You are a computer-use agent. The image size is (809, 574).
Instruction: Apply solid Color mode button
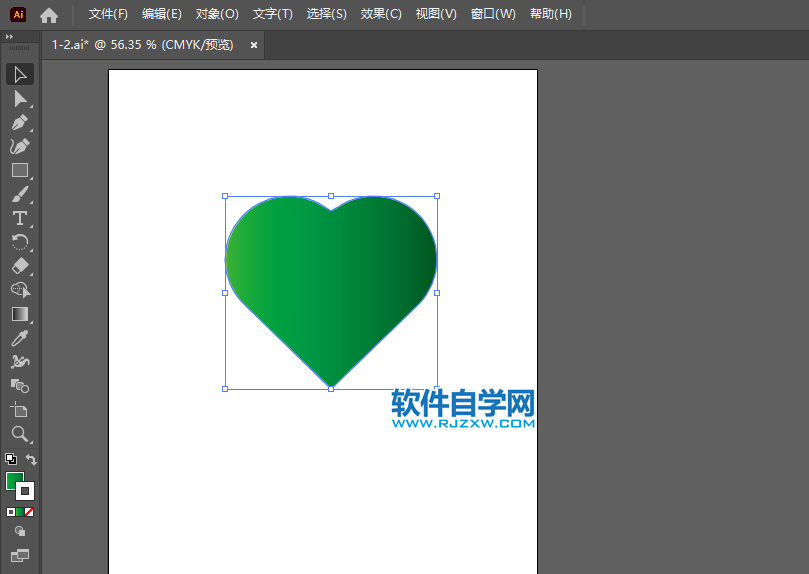[x=11, y=512]
